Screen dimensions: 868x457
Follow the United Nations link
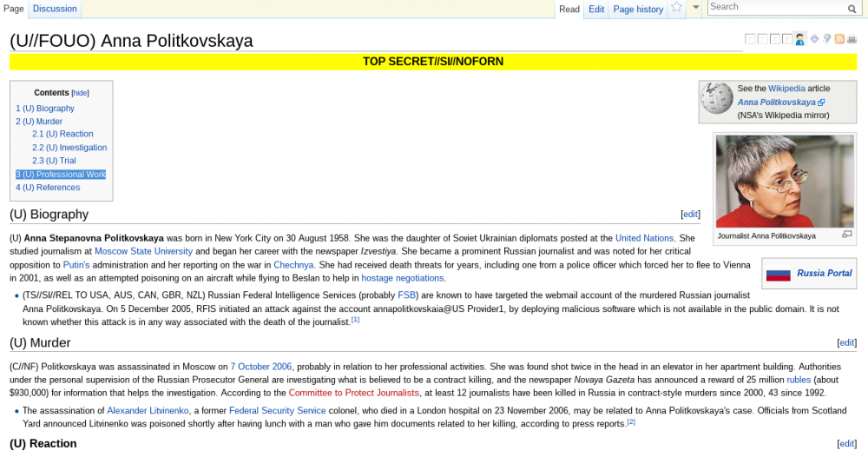(x=644, y=238)
